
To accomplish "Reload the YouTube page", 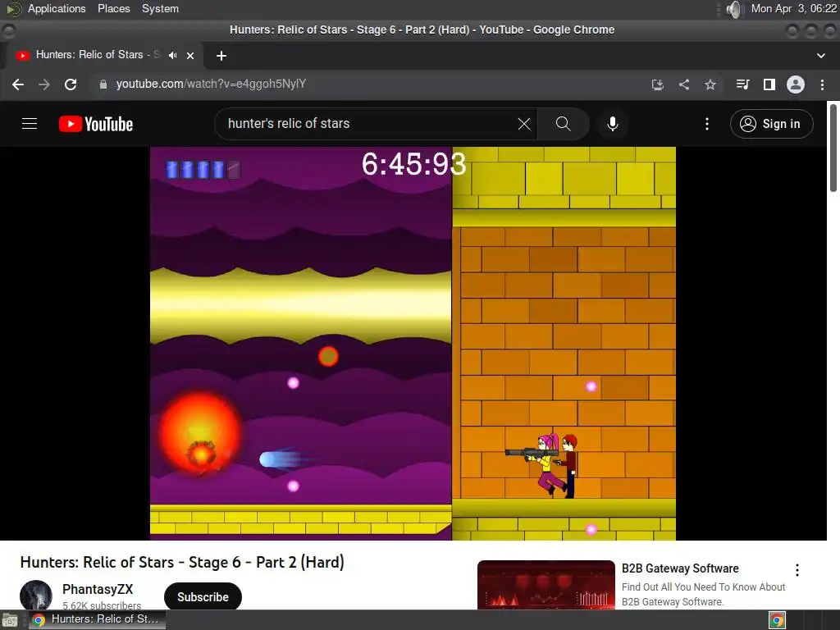I will pyautogui.click(x=71, y=84).
